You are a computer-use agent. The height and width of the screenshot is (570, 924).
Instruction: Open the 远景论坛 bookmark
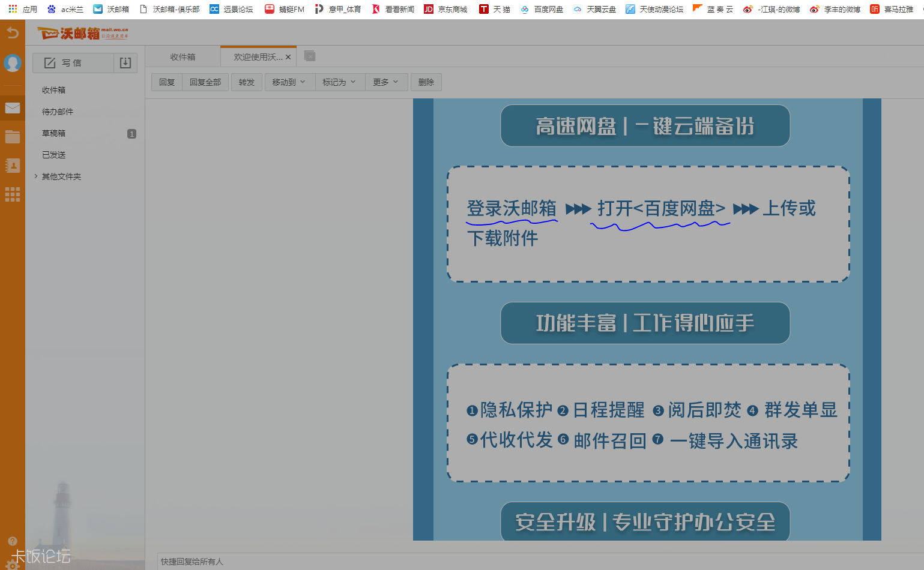[231, 9]
